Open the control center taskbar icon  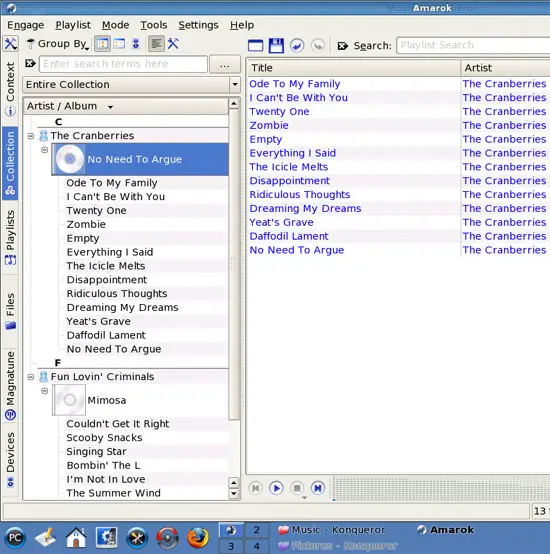point(106,538)
